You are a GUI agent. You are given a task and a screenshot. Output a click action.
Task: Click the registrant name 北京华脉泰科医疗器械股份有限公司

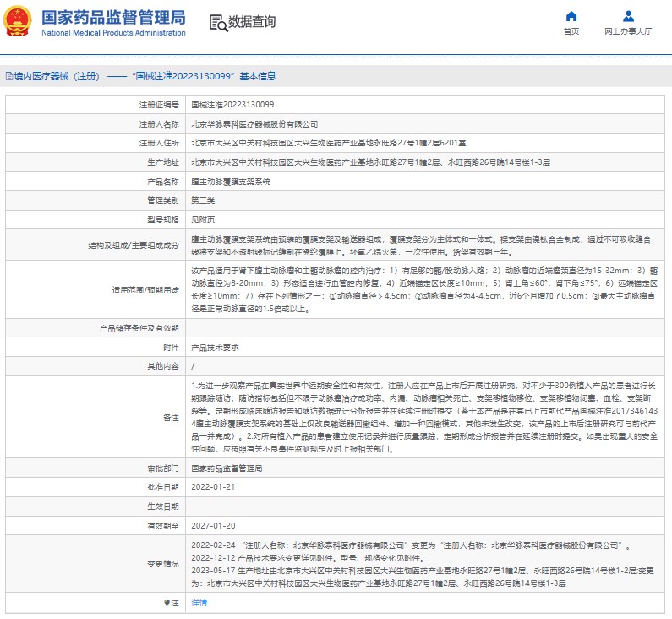point(254,124)
